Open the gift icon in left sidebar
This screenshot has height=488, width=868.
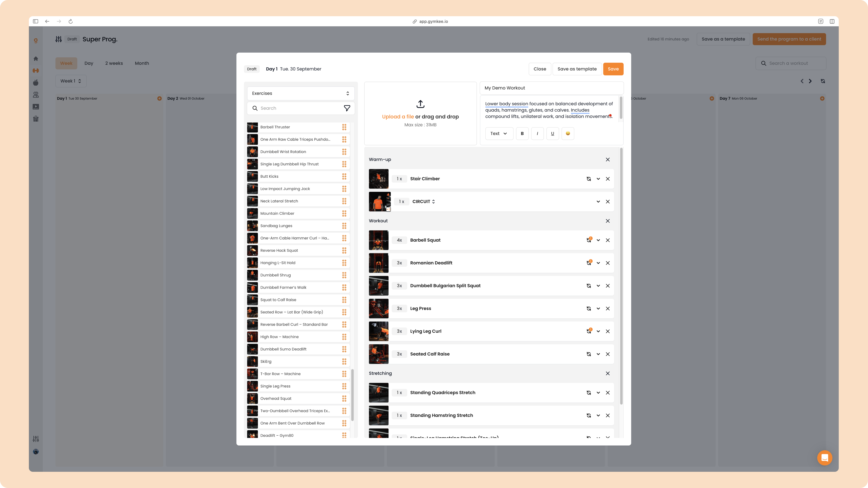36,119
